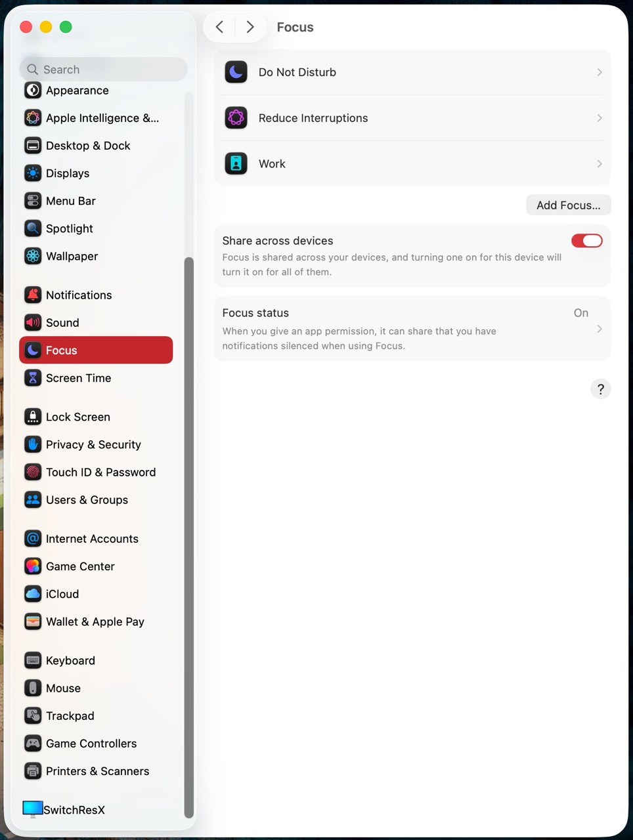Click the Printers & Scanners icon
633x840 pixels.
33,771
